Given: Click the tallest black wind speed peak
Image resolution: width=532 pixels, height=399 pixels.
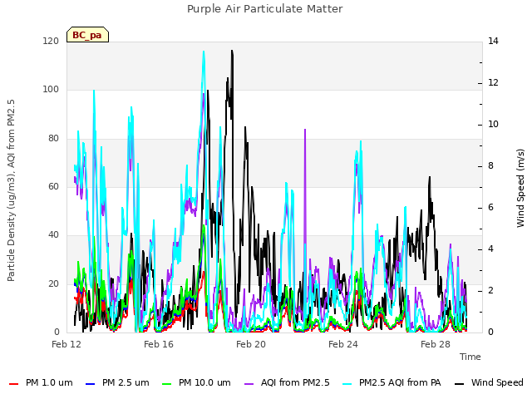Looking at the screenshot, I should pyautogui.click(x=232, y=51).
